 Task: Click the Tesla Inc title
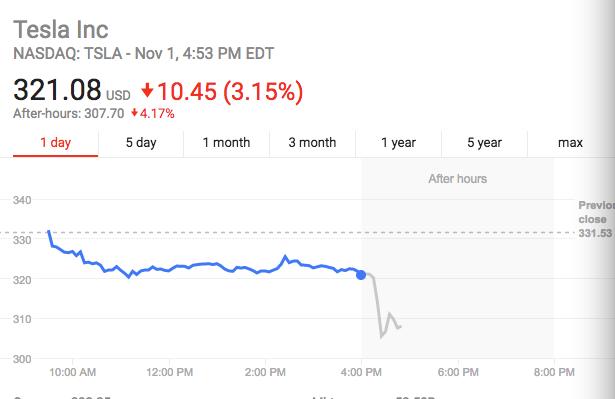point(61,29)
